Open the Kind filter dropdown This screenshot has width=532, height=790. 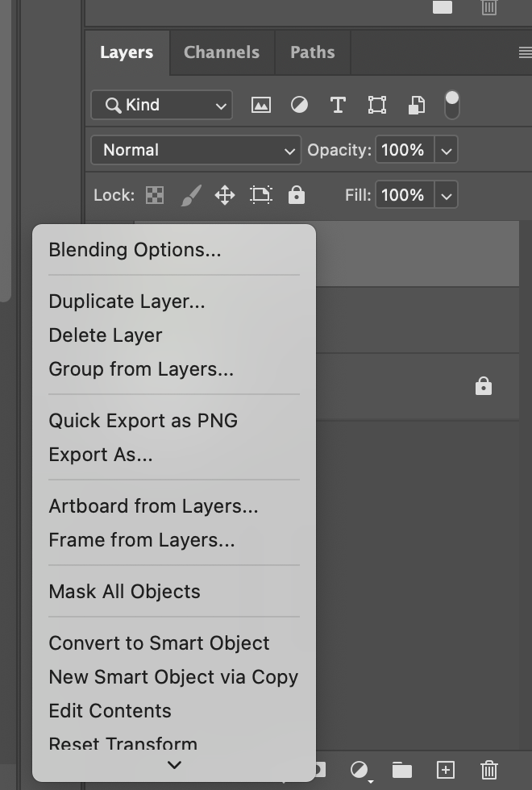coord(160,105)
